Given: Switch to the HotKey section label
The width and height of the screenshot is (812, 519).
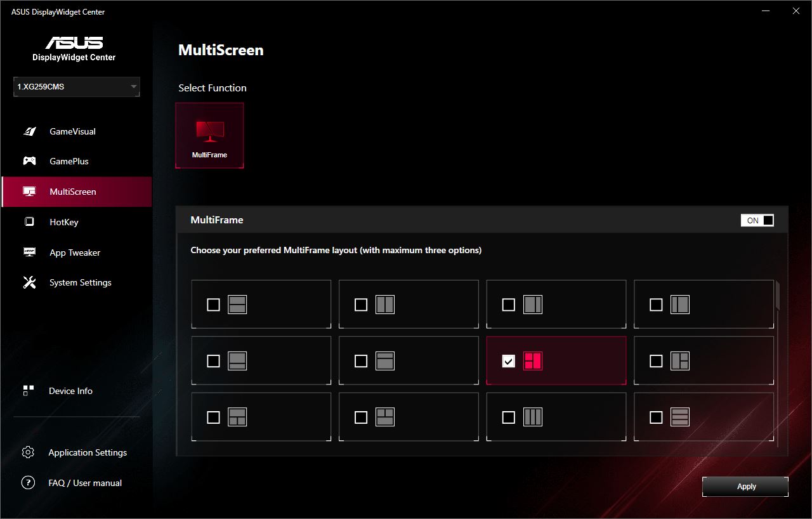Looking at the screenshot, I should [x=64, y=222].
